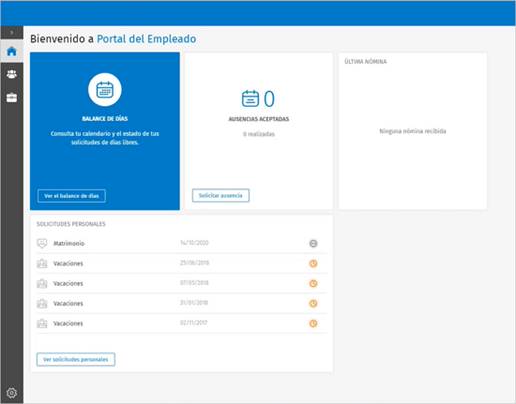
Task: Click the SOLICITUDES PERSONALES heading
Action: [x=71, y=224]
